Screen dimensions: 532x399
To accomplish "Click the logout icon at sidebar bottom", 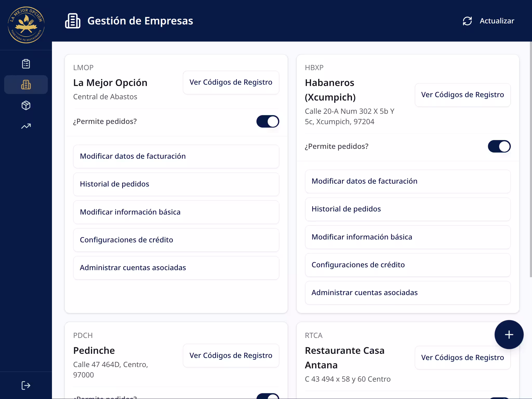I will (25, 385).
